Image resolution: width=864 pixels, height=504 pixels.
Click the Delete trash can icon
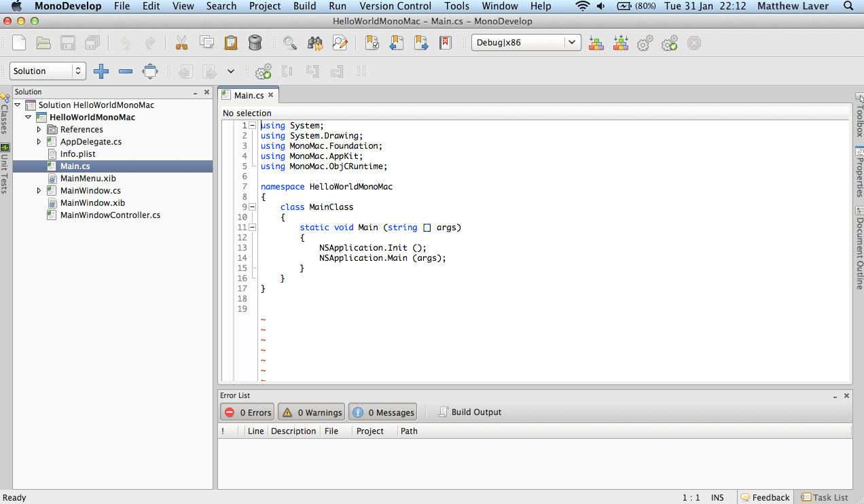point(255,43)
